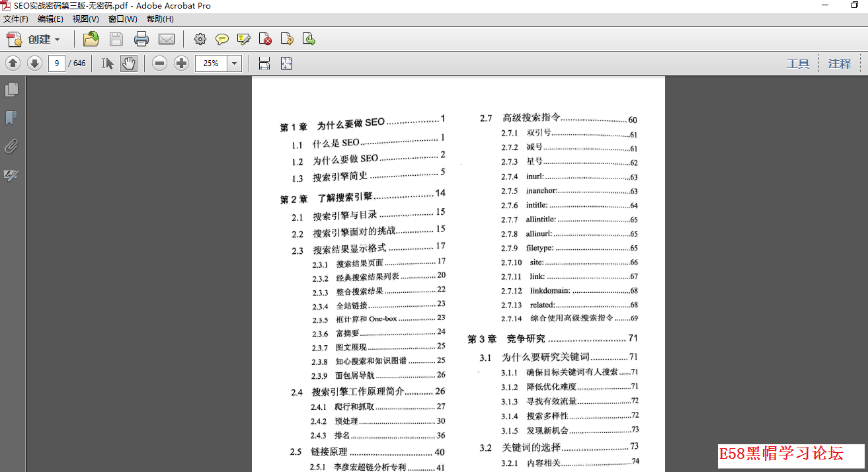Toggle fit-to-width scrolling mode
The image size is (868, 472).
(264, 63)
